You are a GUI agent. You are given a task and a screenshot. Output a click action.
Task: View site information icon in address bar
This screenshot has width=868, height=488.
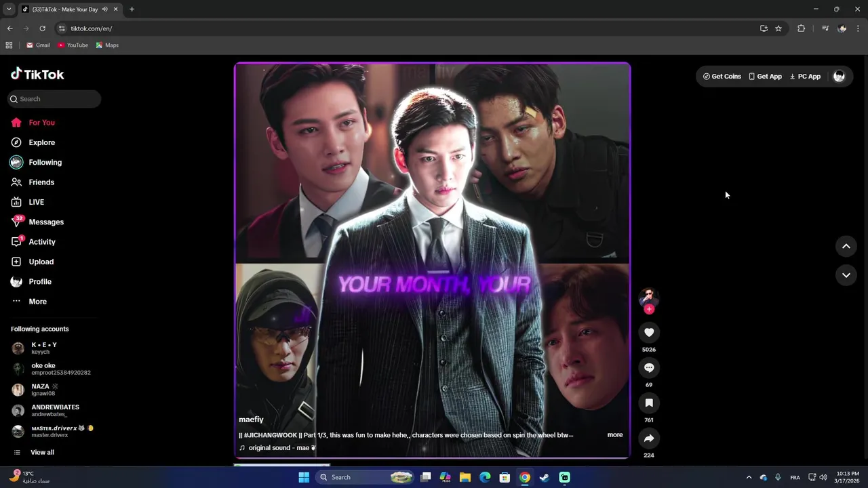click(62, 28)
